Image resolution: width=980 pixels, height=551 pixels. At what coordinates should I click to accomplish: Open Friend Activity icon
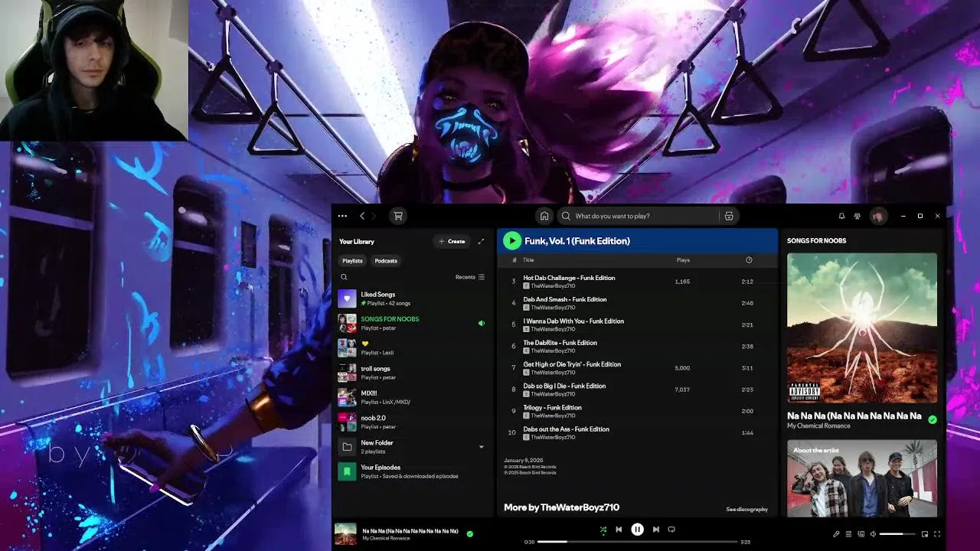(x=857, y=216)
